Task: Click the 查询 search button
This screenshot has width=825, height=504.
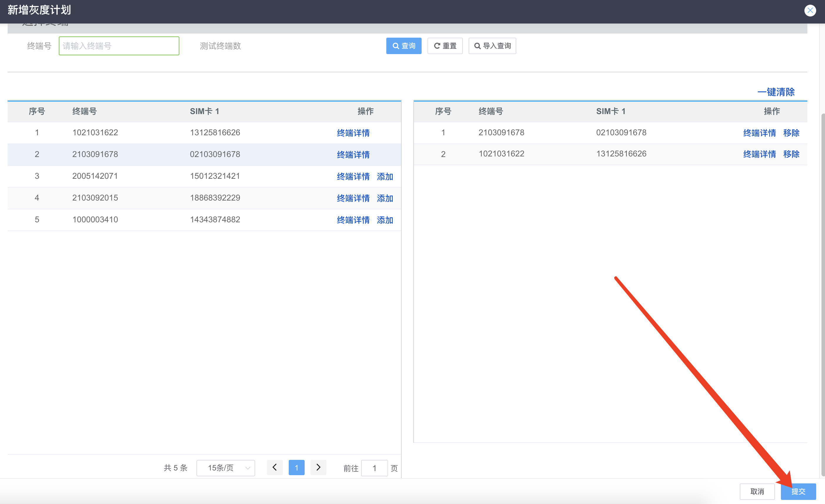Action: [x=403, y=46]
